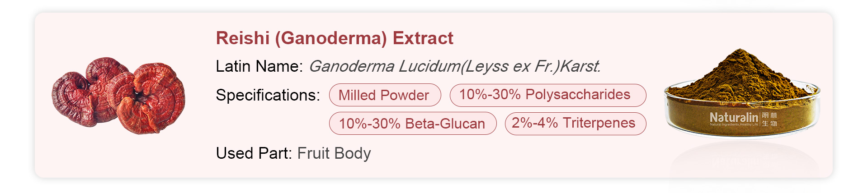Click the word Extract in title
Image resolution: width=868 pixels, height=193 pixels.
423,38
